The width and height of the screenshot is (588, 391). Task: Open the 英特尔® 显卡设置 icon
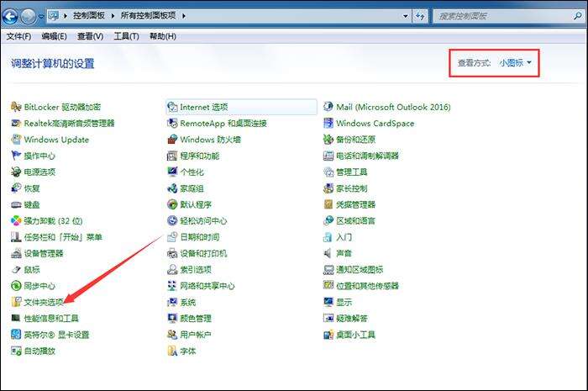(16, 335)
